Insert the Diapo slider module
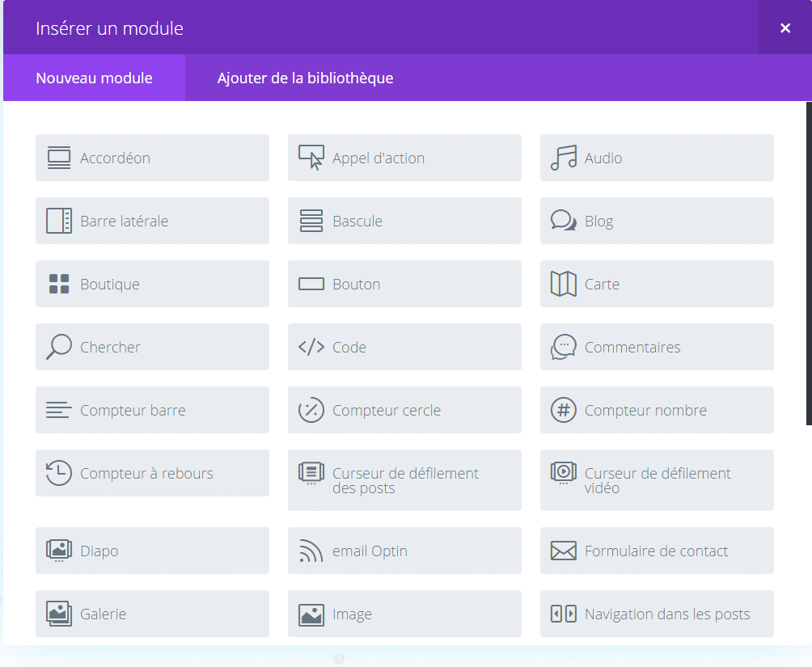 click(152, 551)
